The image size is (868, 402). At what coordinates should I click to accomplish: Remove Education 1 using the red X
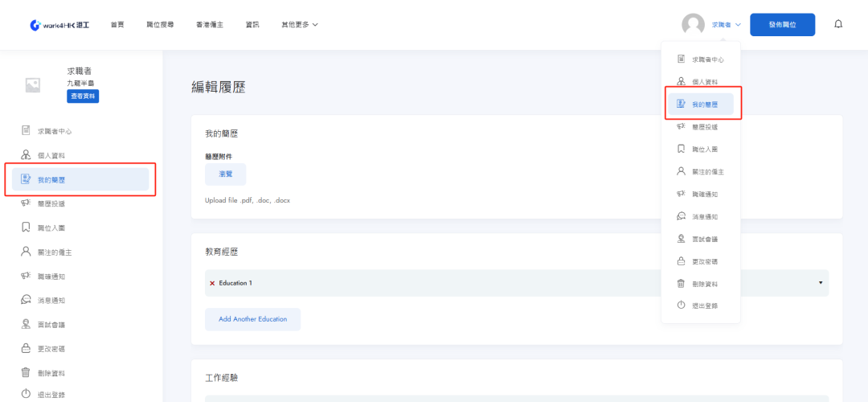pyautogui.click(x=212, y=283)
